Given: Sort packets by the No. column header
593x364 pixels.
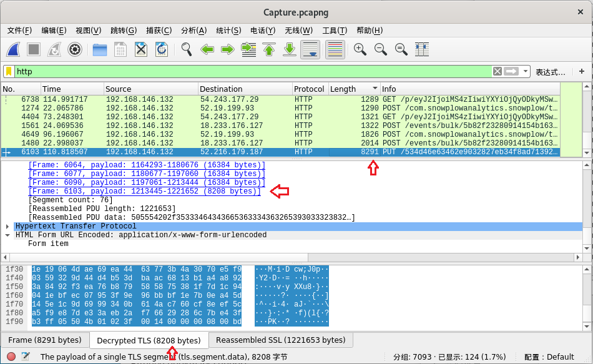Looking at the screenshot, I should [x=21, y=89].
